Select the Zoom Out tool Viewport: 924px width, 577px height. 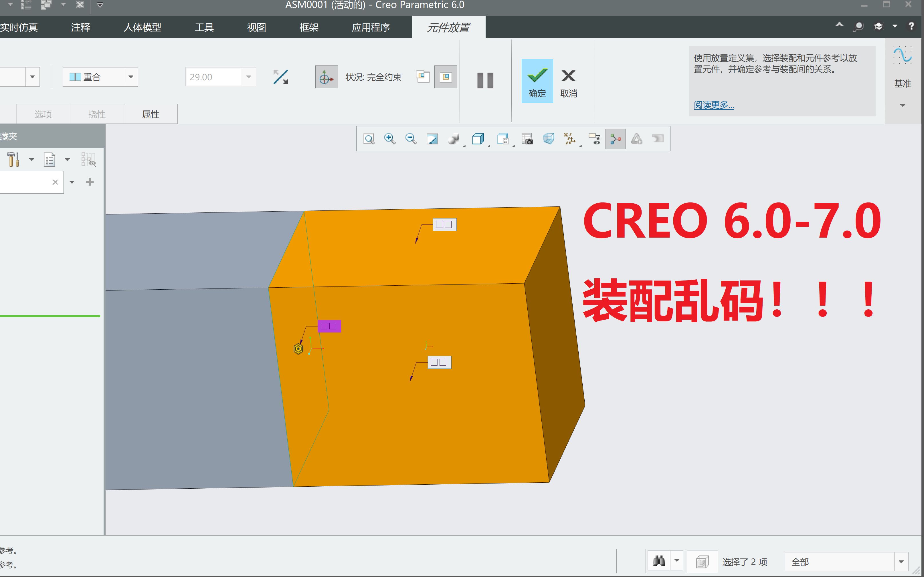[410, 138]
